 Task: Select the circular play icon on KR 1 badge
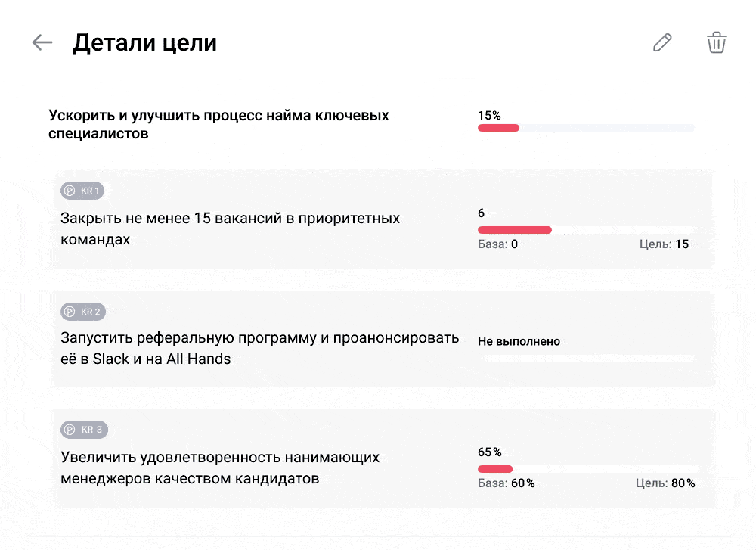point(70,190)
